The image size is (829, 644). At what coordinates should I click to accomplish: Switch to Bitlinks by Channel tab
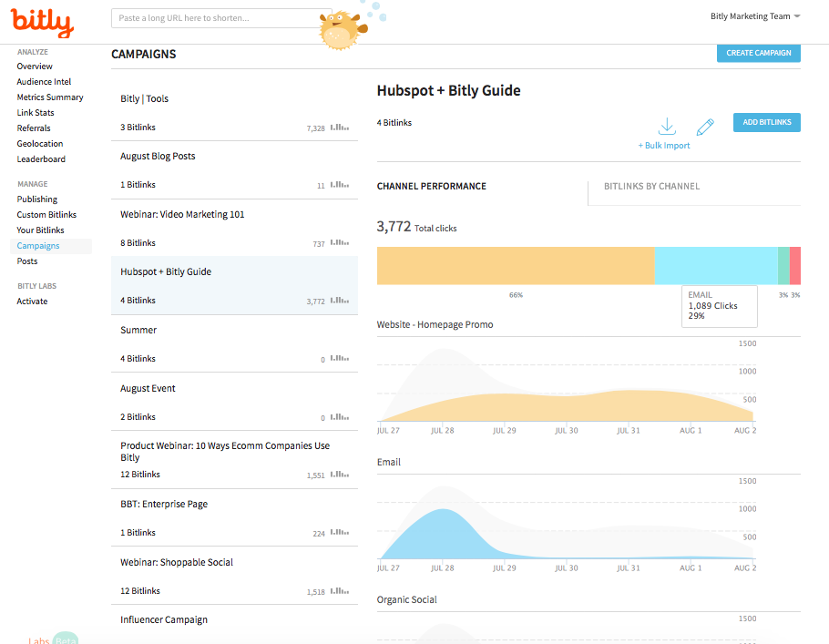click(651, 186)
